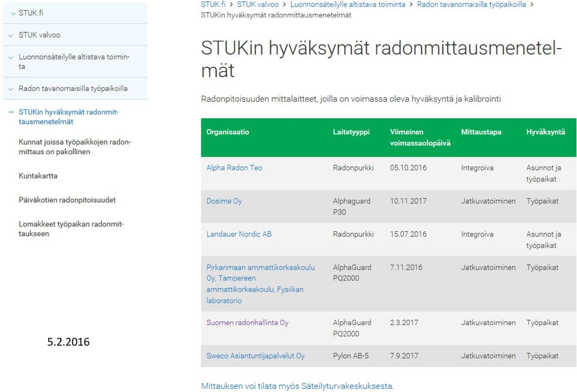Click Työpaikat in the Suomen radonhallinta row
Viewport: 577px width, 392px height.
coord(542,322)
